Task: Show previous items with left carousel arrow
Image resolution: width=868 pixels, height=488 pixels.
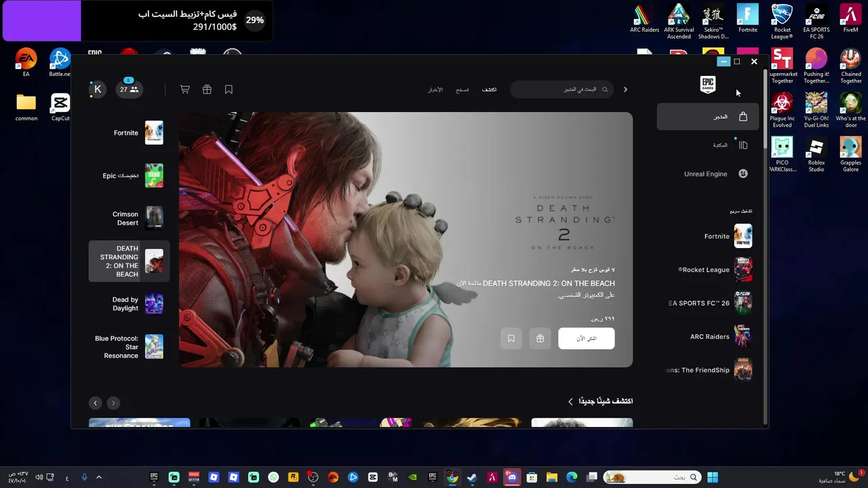Action: click(x=95, y=403)
